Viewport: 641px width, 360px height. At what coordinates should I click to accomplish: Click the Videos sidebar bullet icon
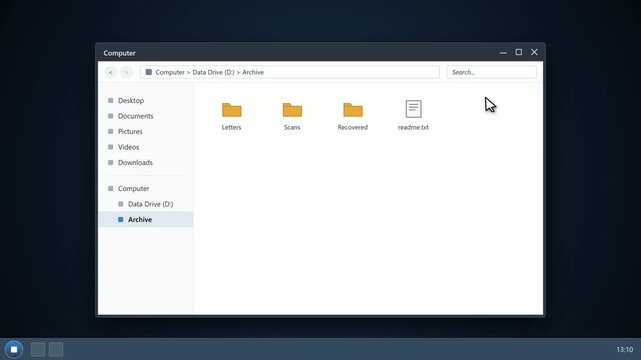pyautogui.click(x=110, y=147)
